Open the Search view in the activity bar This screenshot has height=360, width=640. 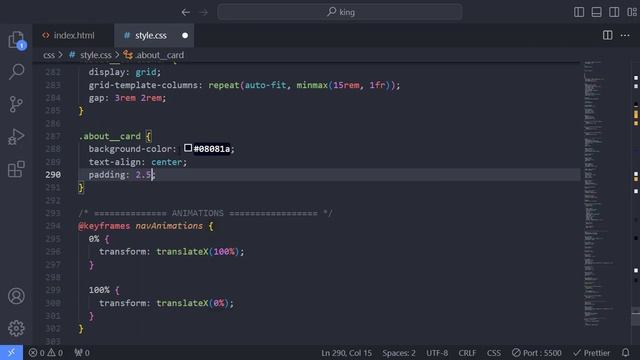(x=16, y=71)
